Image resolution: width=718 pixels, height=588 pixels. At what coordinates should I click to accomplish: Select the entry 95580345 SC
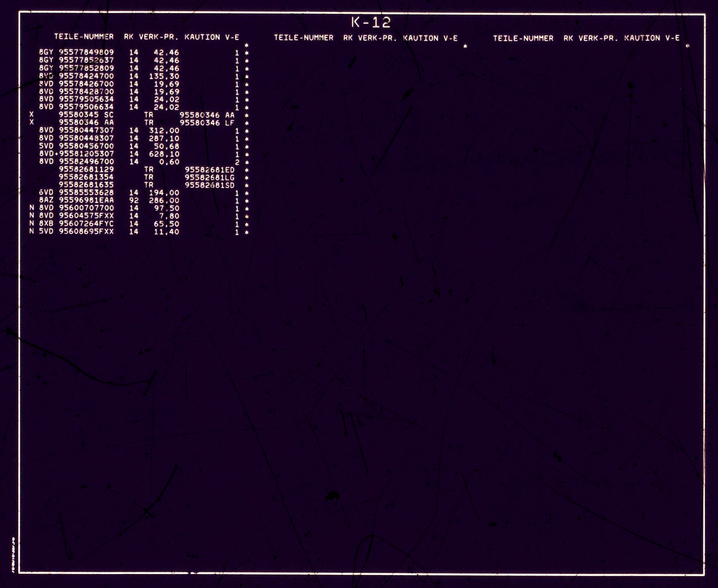pyautogui.click(x=86, y=115)
